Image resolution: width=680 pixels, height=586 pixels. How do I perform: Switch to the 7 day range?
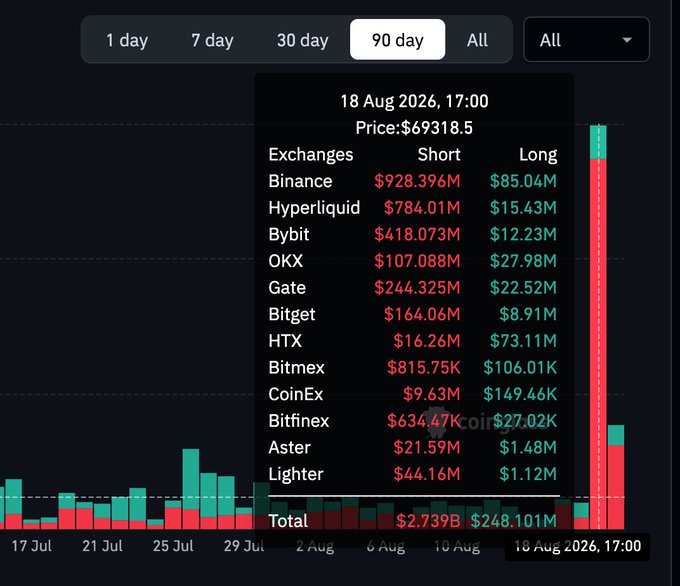212,40
